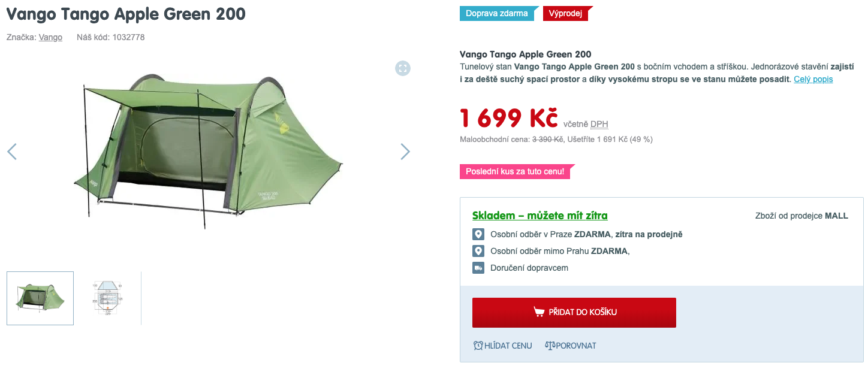
Task: Click shopping cart icon in add button
Action: tap(539, 312)
